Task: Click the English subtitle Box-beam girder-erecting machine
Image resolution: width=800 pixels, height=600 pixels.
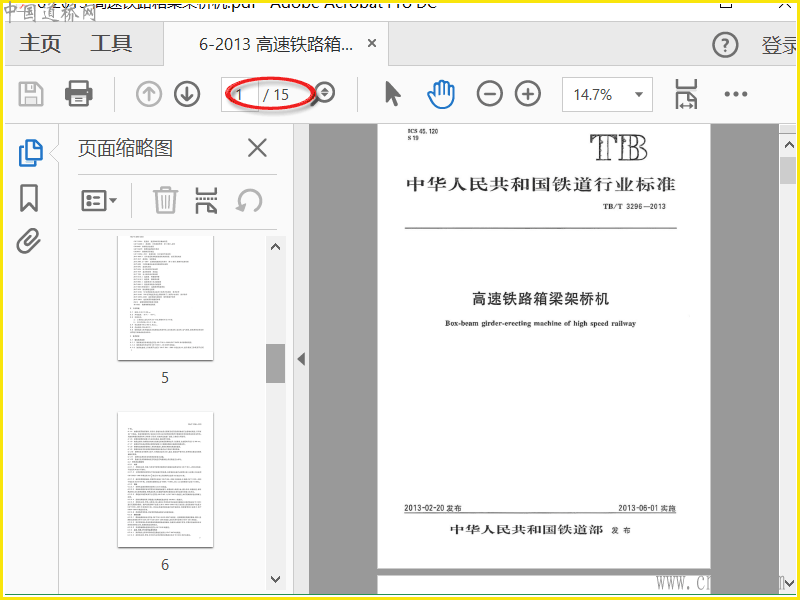Action: point(540,323)
